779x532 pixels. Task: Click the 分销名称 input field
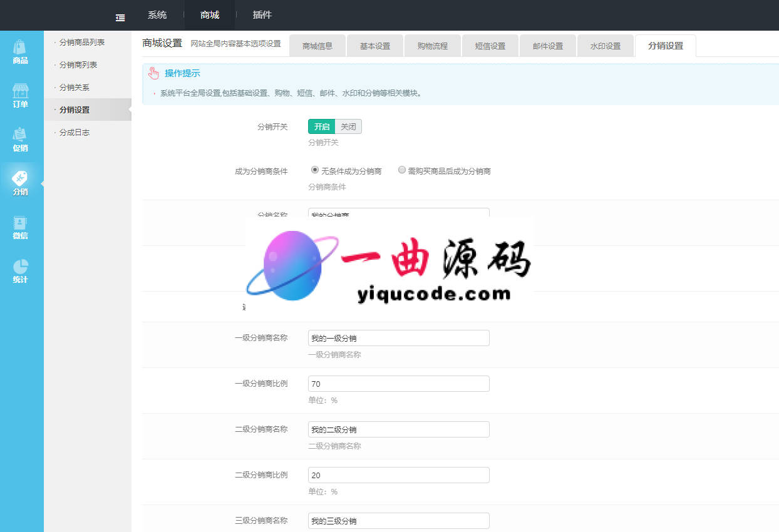click(399, 213)
